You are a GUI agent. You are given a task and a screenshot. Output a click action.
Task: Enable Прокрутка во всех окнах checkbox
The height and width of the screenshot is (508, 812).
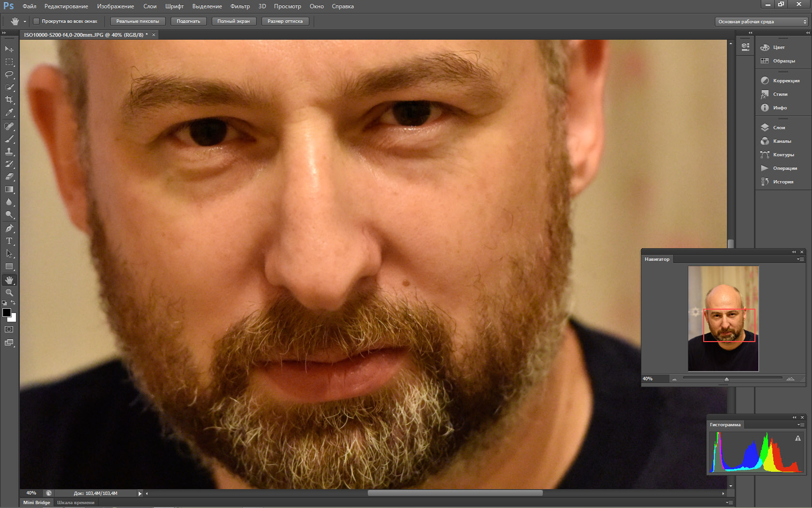(x=36, y=21)
